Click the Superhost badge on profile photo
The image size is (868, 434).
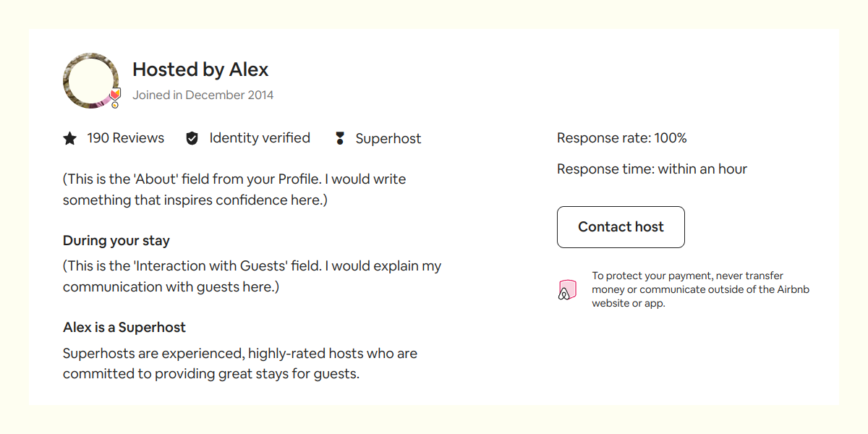(115, 97)
